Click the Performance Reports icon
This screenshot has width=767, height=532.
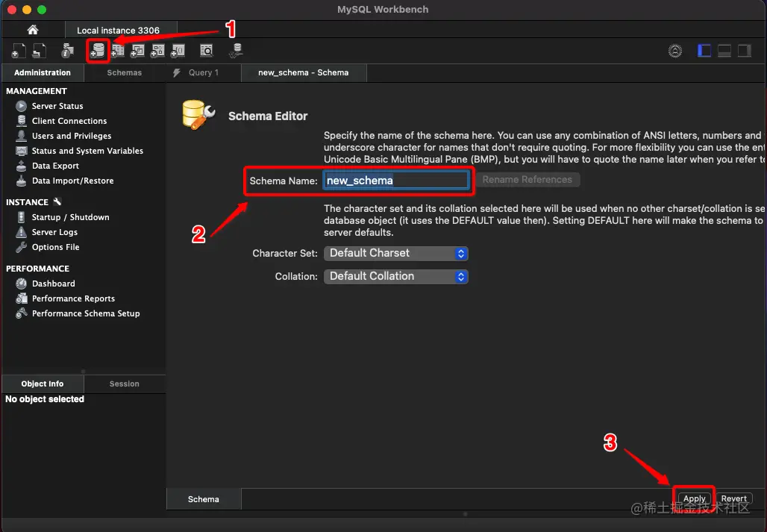pyautogui.click(x=21, y=298)
